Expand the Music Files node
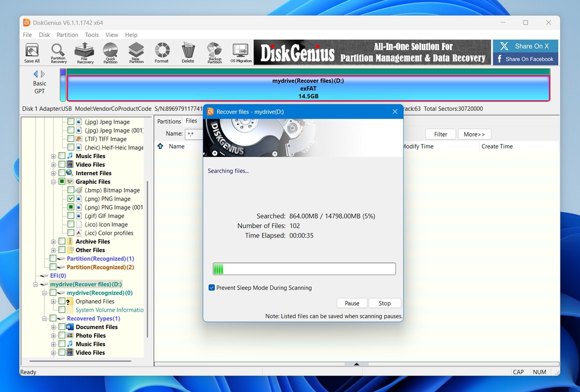This screenshot has height=392, width=580. click(53, 156)
